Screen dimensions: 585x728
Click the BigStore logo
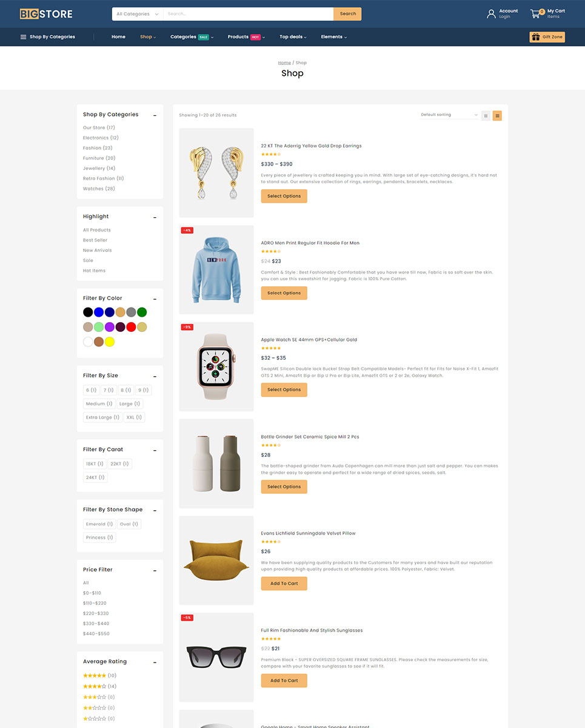46,13
